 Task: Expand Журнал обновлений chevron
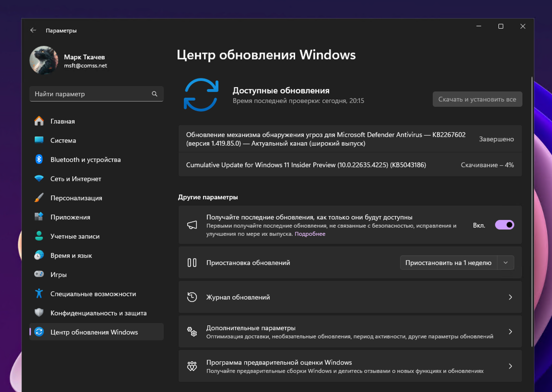click(x=510, y=297)
